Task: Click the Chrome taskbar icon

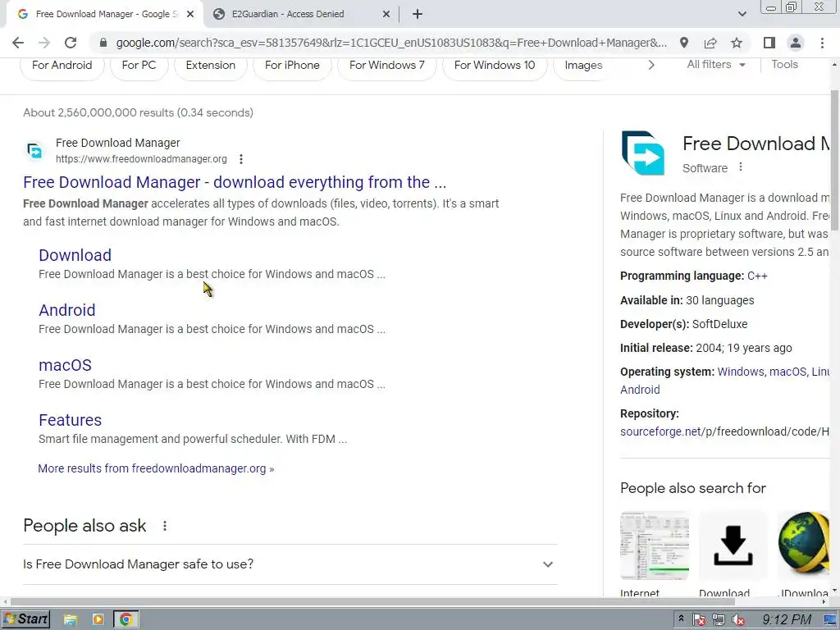Action: click(x=126, y=620)
